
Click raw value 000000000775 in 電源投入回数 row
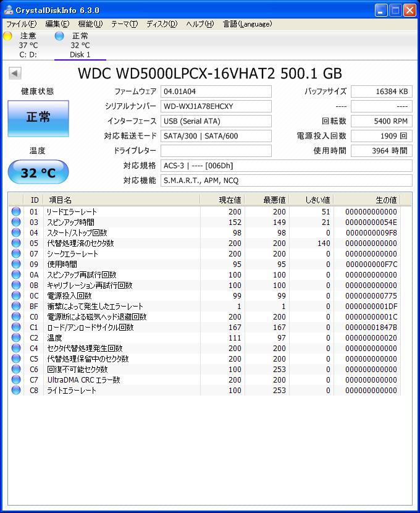371,296
